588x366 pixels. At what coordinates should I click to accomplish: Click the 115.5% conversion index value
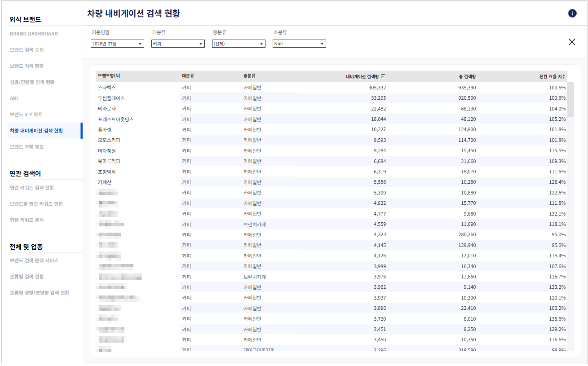pos(557,151)
